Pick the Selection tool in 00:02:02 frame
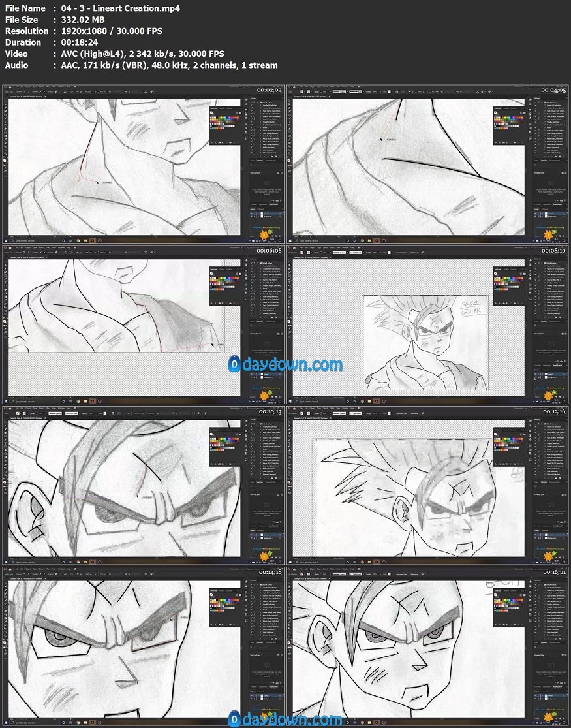This screenshot has width=571, height=728. [5, 101]
